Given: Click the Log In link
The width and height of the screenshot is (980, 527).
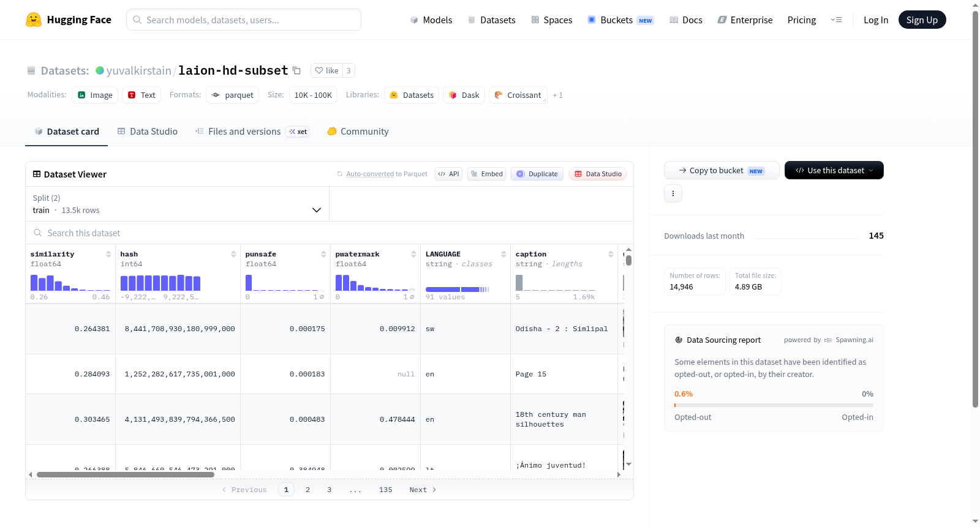Looking at the screenshot, I should click(x=876, y=20).
